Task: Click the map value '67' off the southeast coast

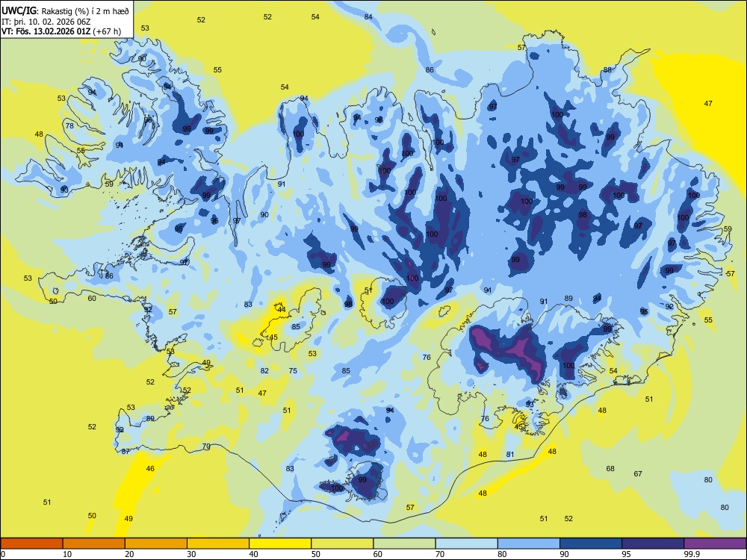Action: click(638, 473)
